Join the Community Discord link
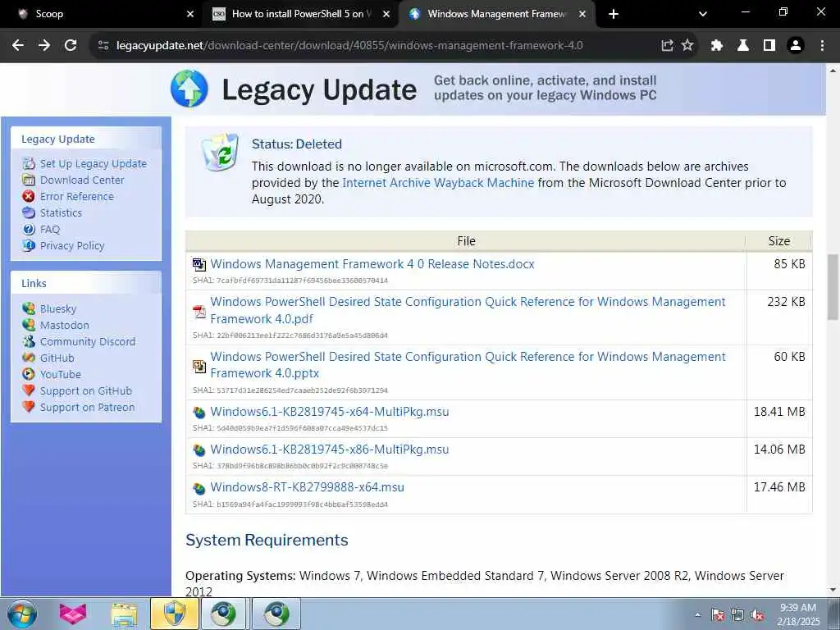This screenshot has height=630, width=840. [x=87, y=342]
